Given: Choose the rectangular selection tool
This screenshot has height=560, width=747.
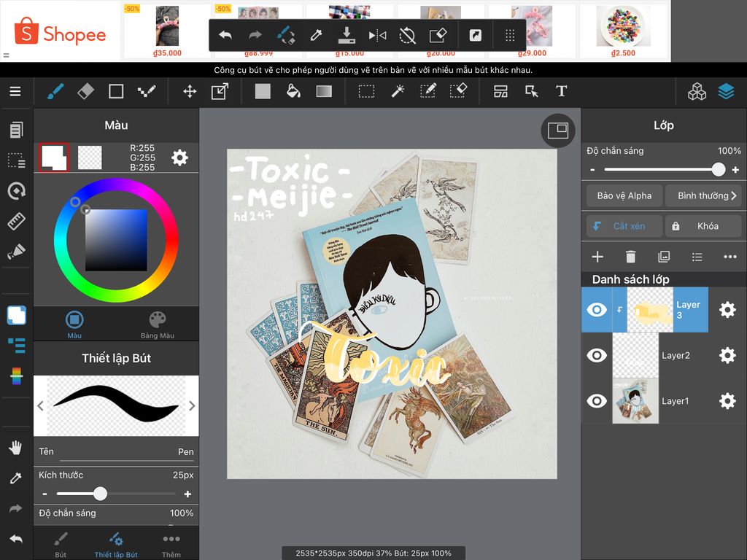Looking at the screenshot, I should 366,91.
